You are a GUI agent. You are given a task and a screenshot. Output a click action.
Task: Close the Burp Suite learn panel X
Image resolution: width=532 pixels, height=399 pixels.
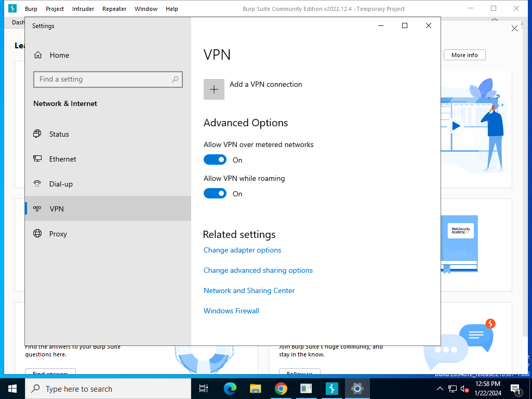[x=514, y=29]
